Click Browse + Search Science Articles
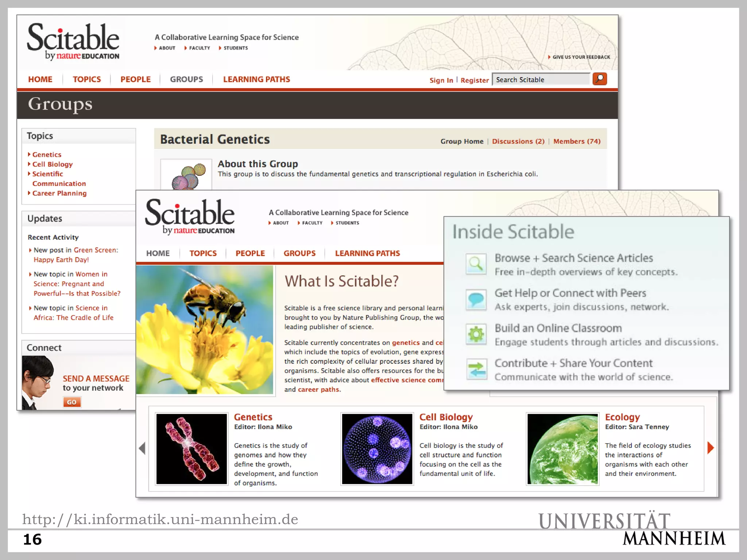The image size is (747, 560). pos(574,258)
